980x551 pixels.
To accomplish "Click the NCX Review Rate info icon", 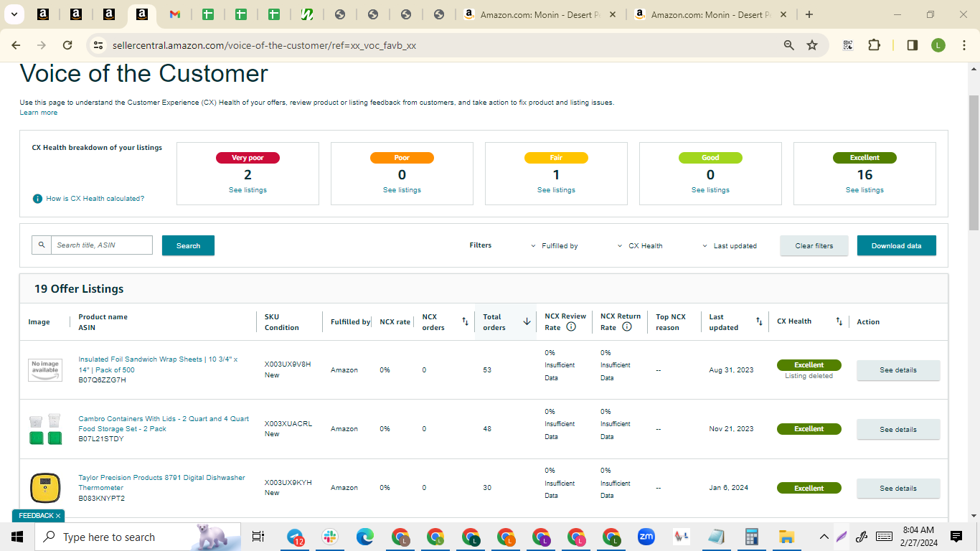I will pyautogui.click(x=571, y=326).
